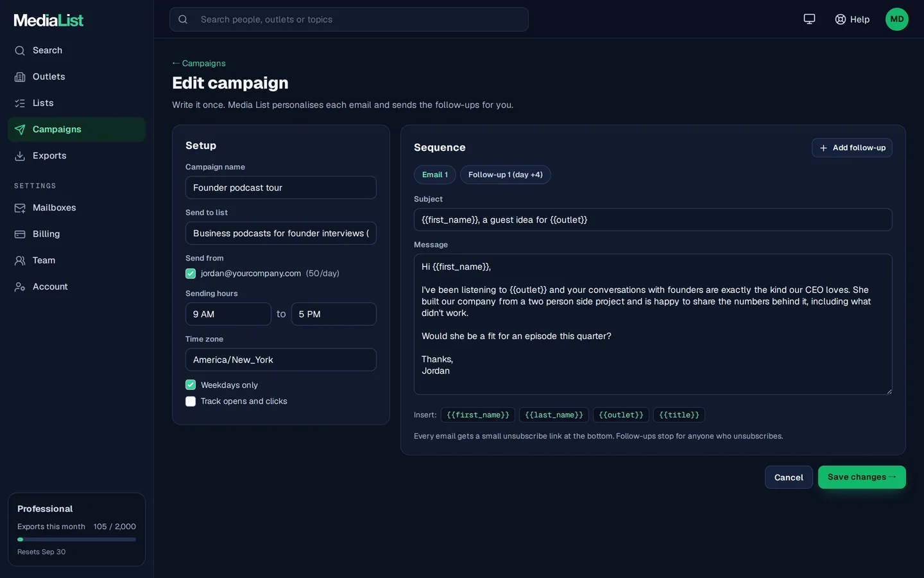Open the 9 AM start hour dropdown
The image size is (924, 578).
click(x=228, y=314)
